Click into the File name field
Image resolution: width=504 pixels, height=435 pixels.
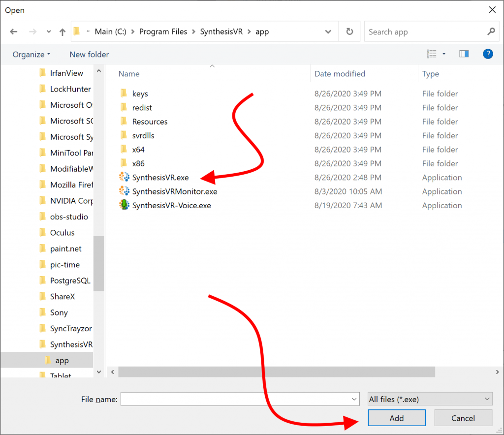240,399
